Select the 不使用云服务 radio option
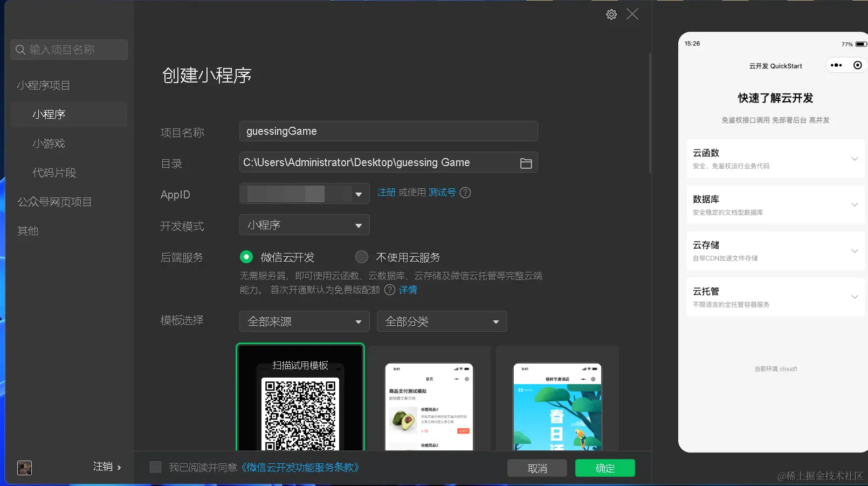Screen dimensions: 868x486 [x=361, y=257]
